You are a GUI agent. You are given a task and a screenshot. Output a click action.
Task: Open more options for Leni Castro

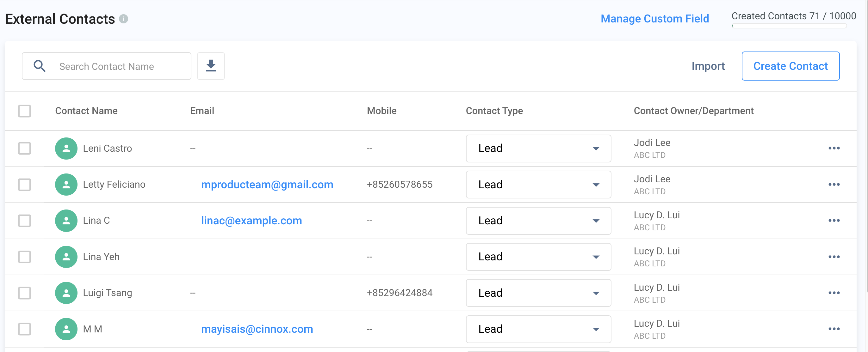pos(834,148)
